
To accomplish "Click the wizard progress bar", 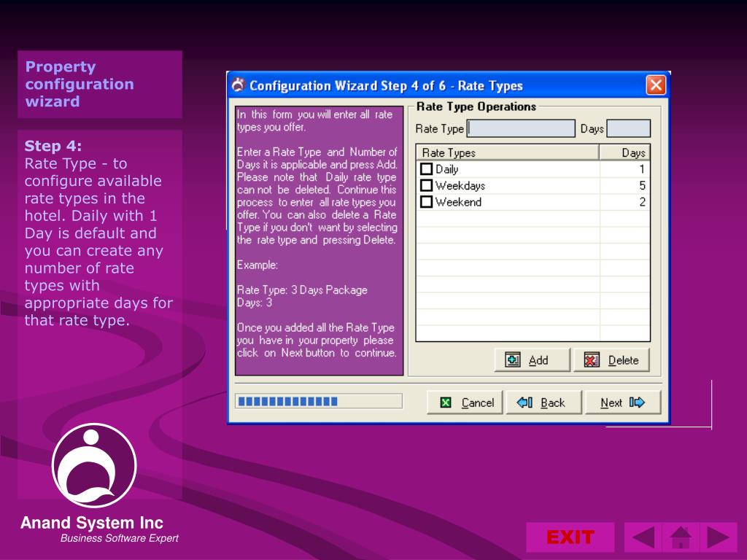I will (x=319, y=402).
